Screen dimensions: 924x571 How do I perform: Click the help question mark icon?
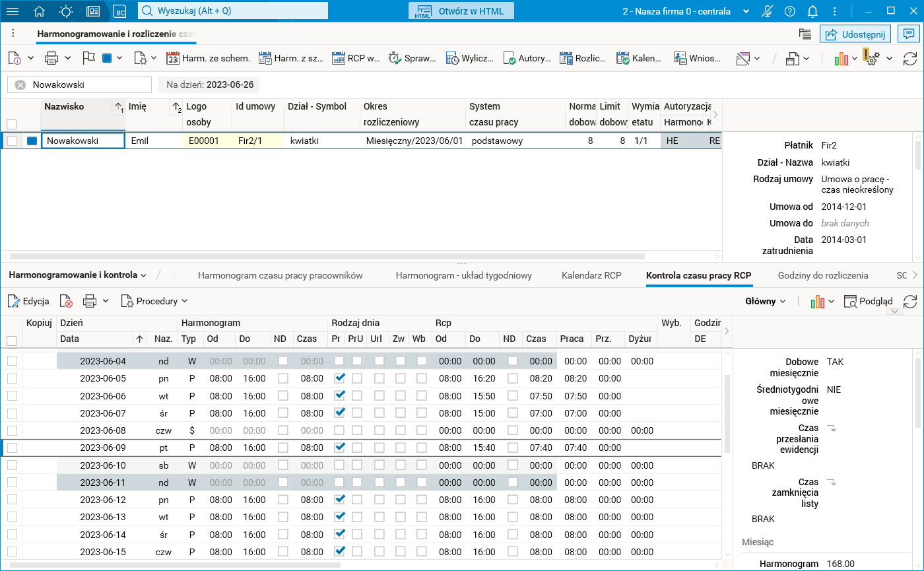(x=789, y=11)
